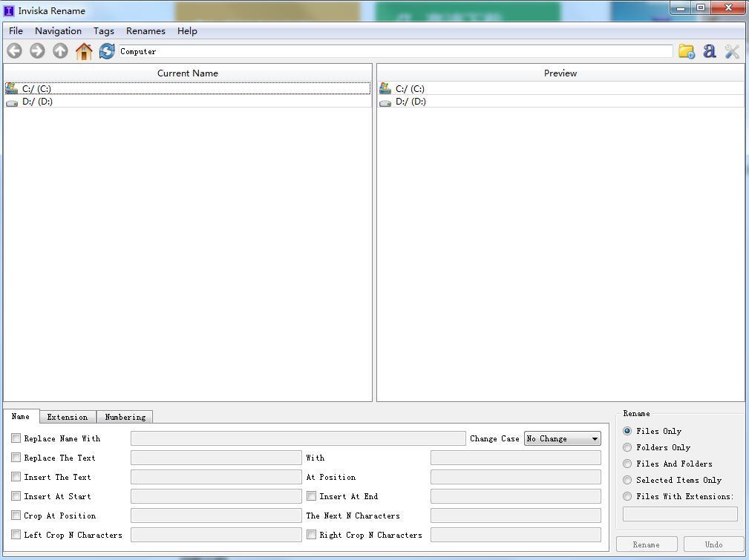The height and width of the screenshot is (560, 749).
Task: Click the Forward navigation arrow icon
Action: tap(37, 51)
